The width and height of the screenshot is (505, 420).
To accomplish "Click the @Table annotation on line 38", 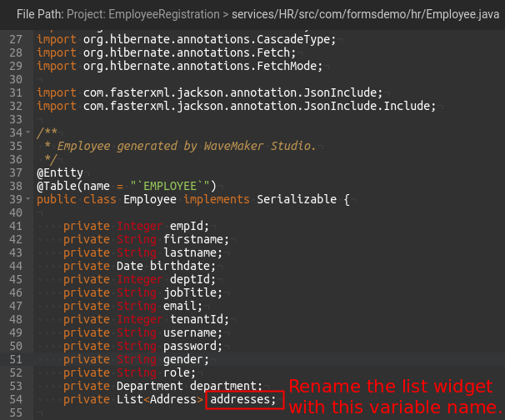I will coord(55,186).
